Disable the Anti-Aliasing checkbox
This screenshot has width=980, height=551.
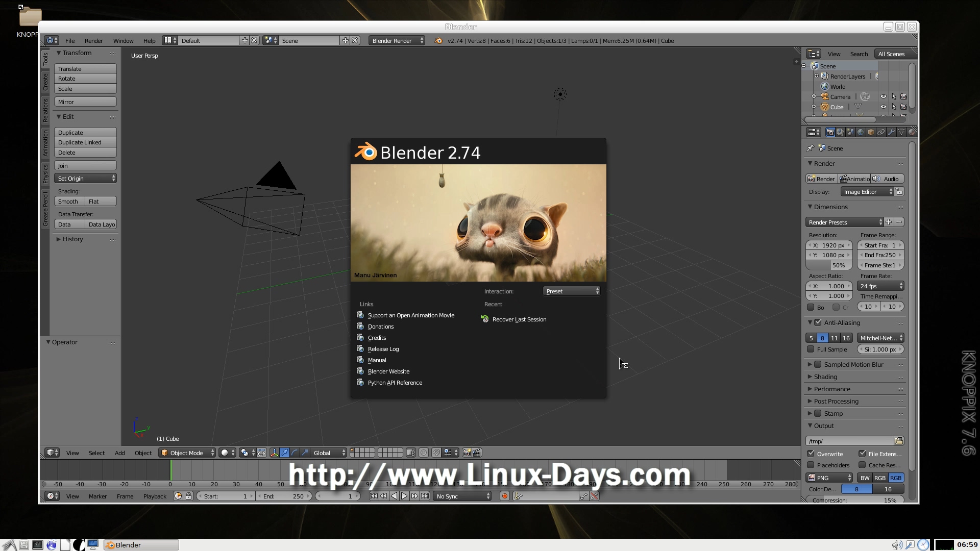[x=818, y=322]
